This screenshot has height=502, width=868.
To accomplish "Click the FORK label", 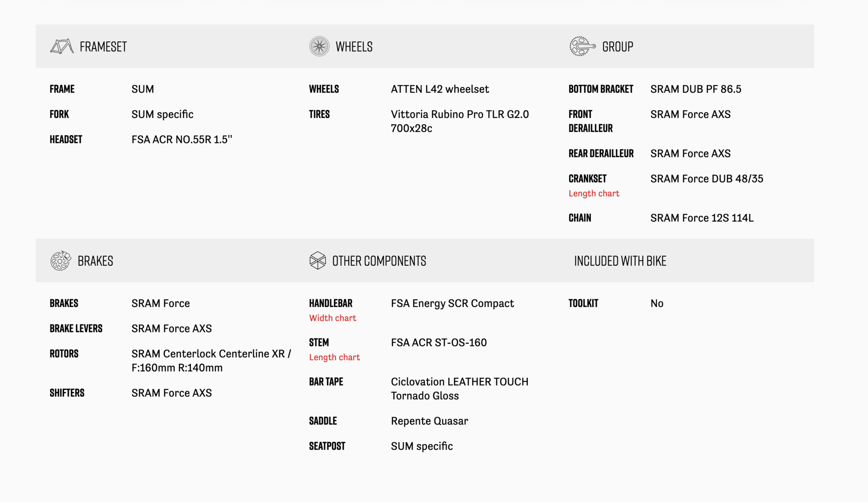I will 59,114.
